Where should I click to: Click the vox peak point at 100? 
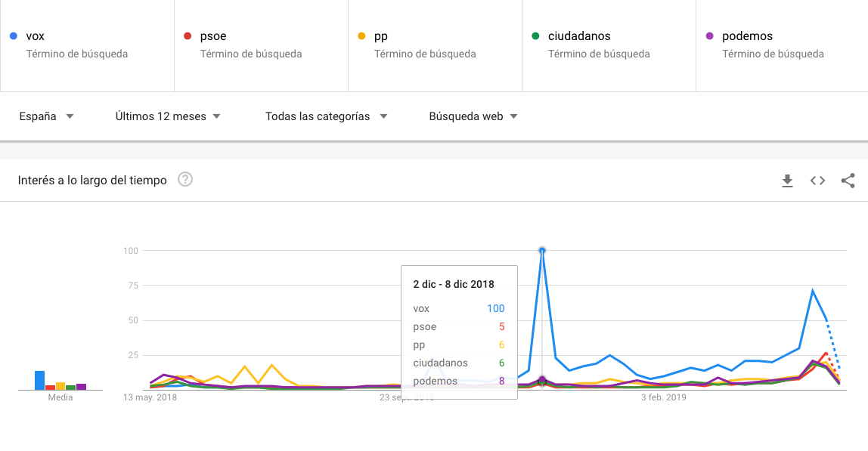[542, 250]
